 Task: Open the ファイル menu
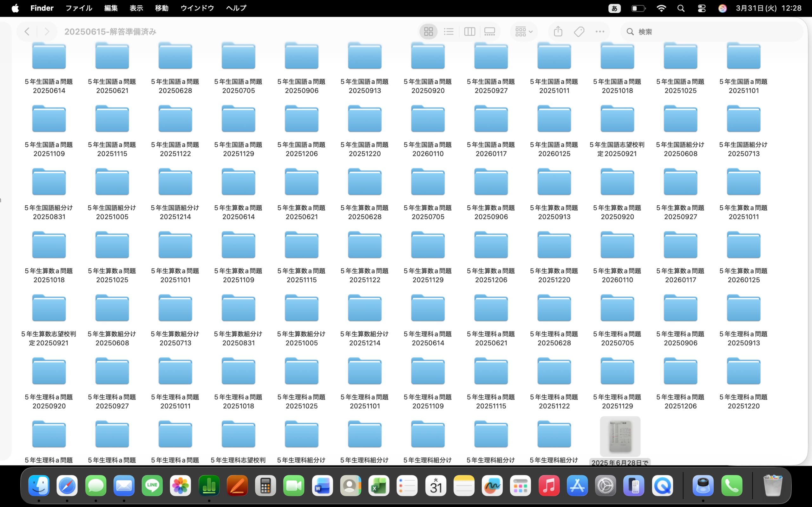click(x=79, y=8)
